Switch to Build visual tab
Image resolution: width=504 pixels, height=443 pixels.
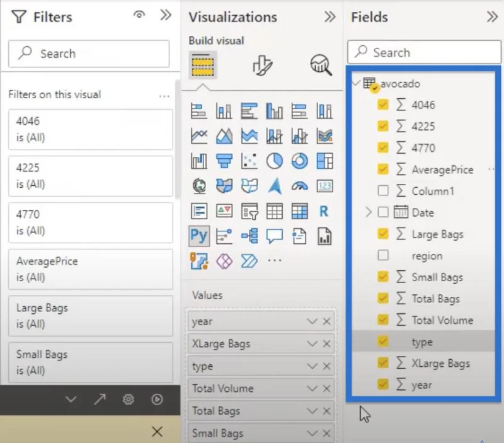click(x=202, y=65)
